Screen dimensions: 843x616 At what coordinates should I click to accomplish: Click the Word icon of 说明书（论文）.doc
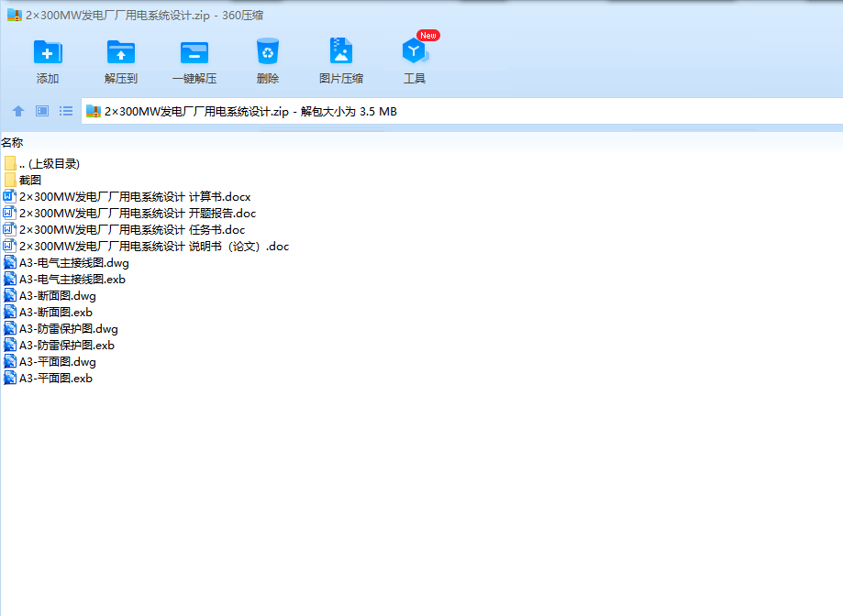[10, 246]
